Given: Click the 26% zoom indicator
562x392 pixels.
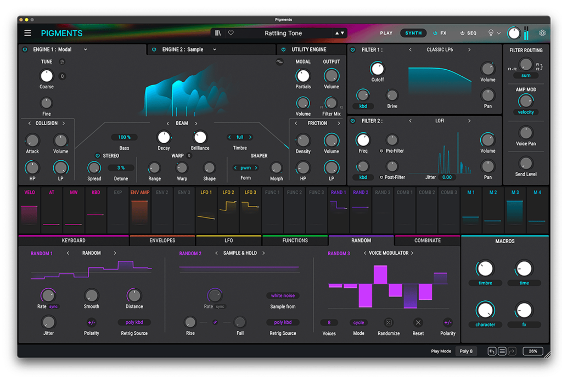Looking at the screenshot, I should [532, 351].
